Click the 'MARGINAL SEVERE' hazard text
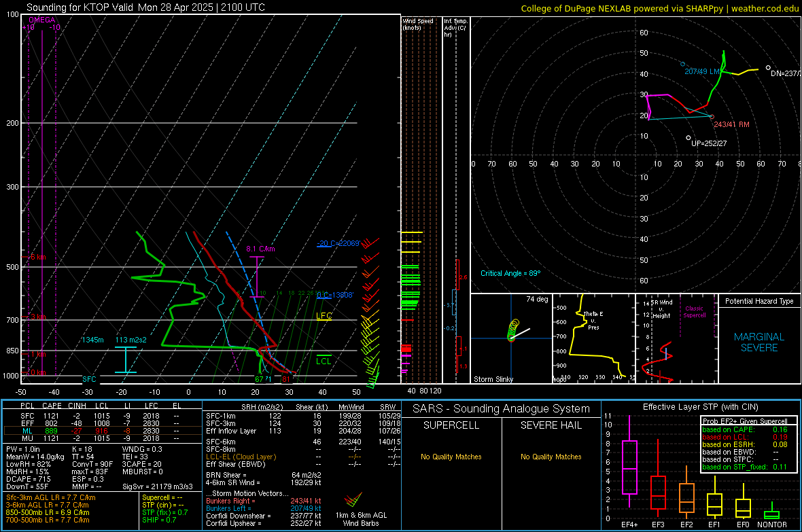Viewport: 802px width, 532px height. click(x=759, y=342)
